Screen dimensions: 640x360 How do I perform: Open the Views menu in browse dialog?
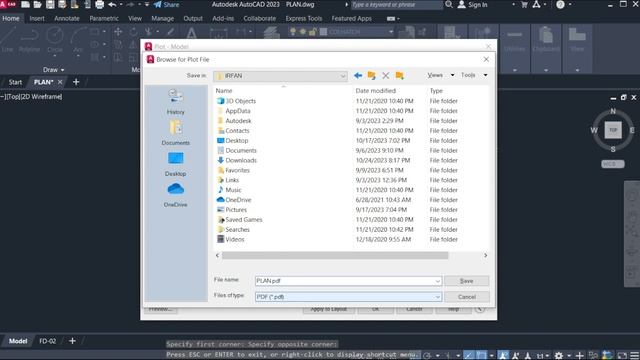(440, 75)
